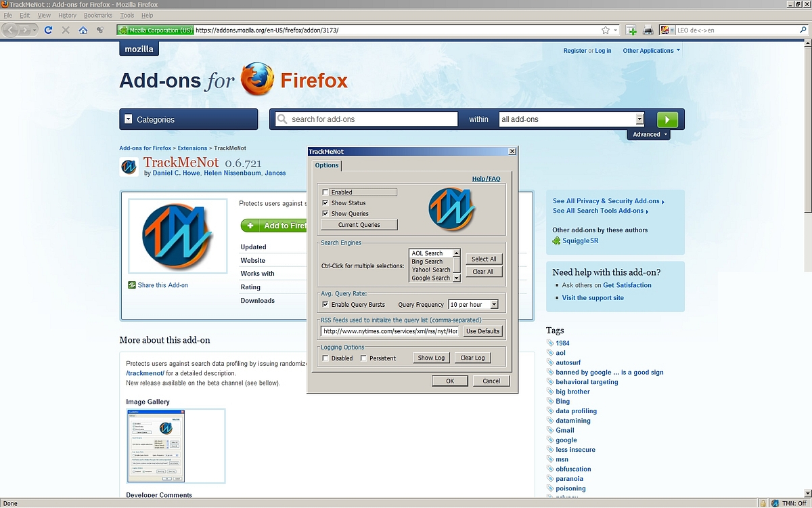Click the new-tab icon with green plus
The width and height of the screenshot is (812, 508).
pos(631,30)
